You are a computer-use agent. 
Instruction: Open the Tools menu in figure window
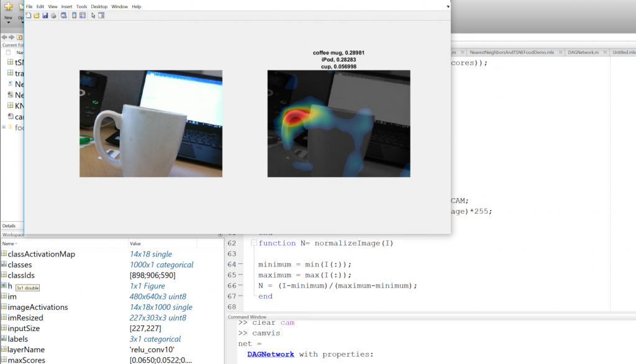pos(81,6)
